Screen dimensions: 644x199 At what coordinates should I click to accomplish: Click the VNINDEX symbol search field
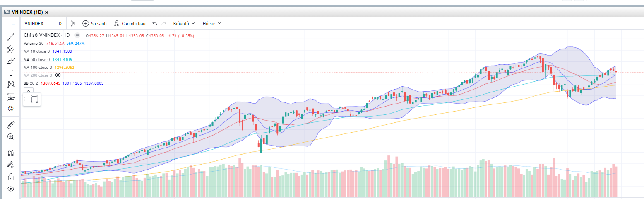[x=34, y=24]
